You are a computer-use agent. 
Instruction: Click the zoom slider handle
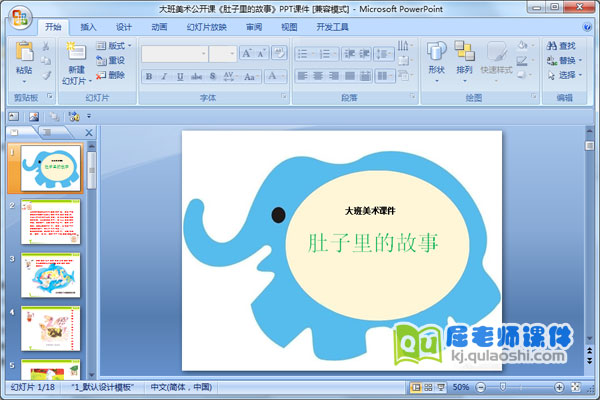point(503,387)
